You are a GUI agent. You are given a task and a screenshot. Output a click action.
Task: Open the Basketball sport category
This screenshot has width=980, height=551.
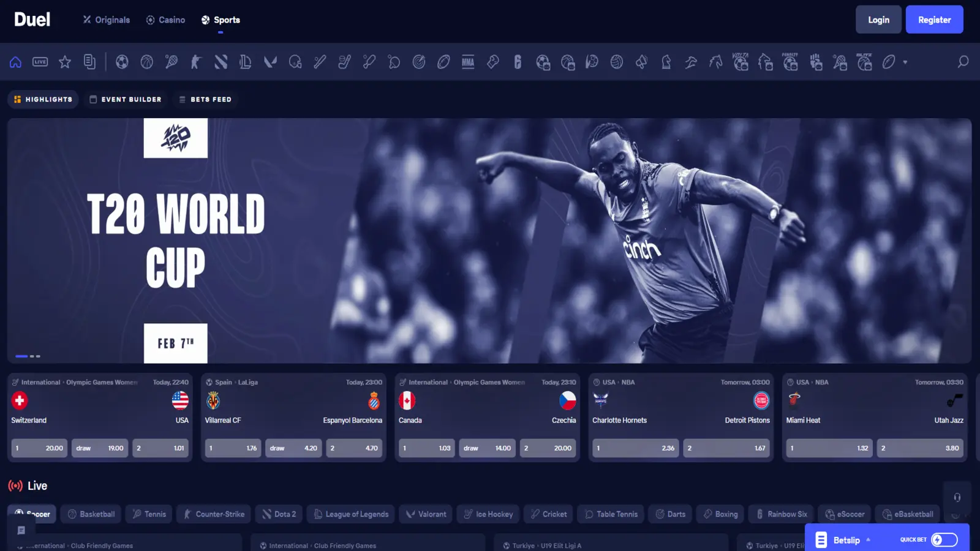coord(146,62)
